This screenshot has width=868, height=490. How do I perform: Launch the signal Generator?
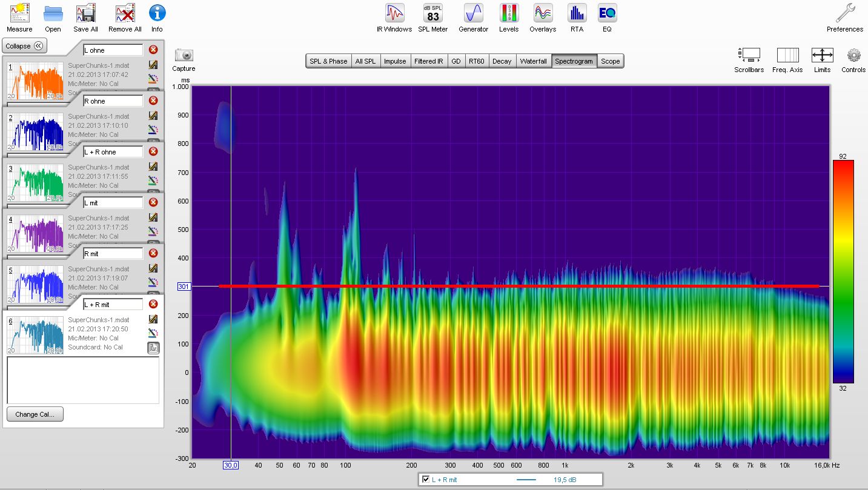coord(473,18)
